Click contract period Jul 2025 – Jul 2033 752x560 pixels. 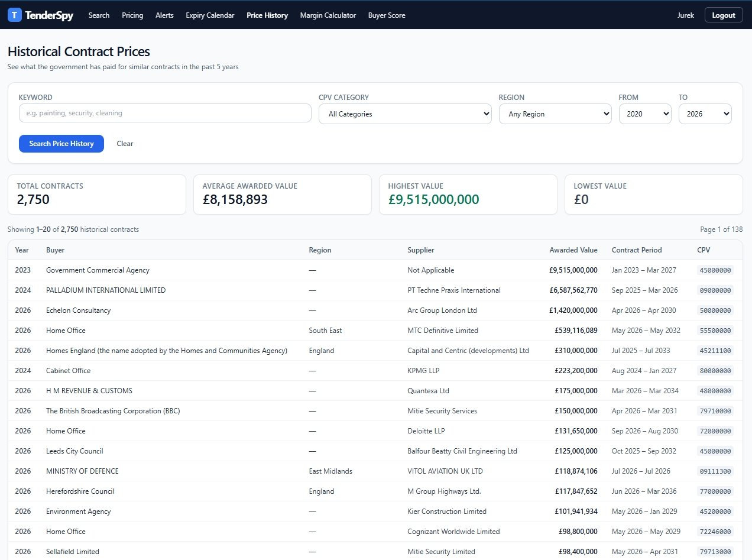[x=641, y=351]
